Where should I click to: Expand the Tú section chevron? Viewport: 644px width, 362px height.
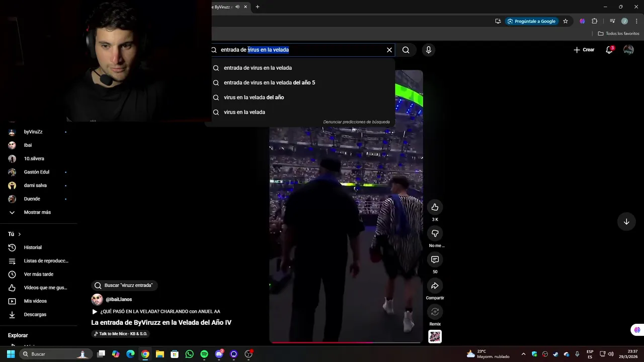pyautogui.click(x=20, y=234)
